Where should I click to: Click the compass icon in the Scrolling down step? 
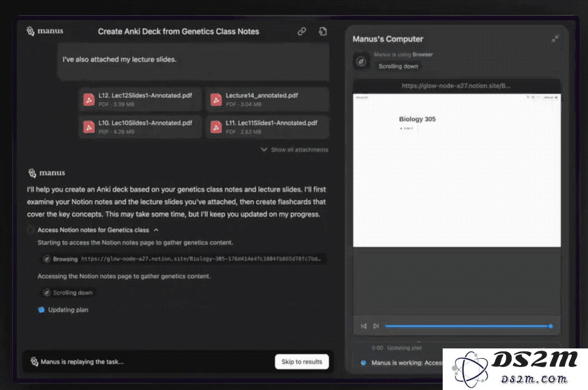[x=47, y=293]
